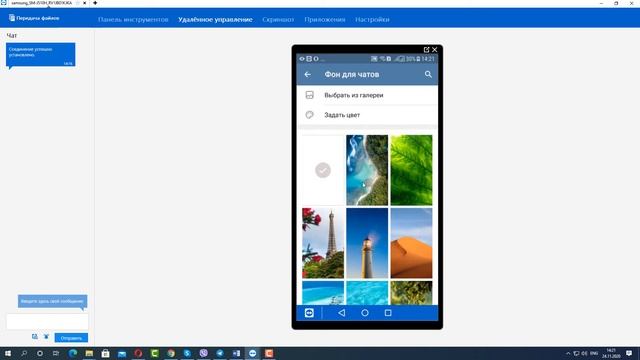Open the Приложения tab

coord(325,20)
